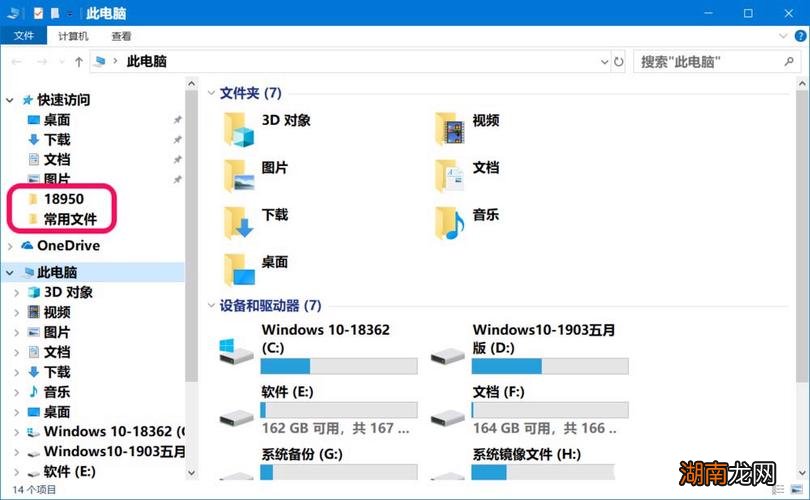Select 下载 under 快速访问
Image resolution: width=810 pixels, height=500 pixels.
click(x=49, y=139)
